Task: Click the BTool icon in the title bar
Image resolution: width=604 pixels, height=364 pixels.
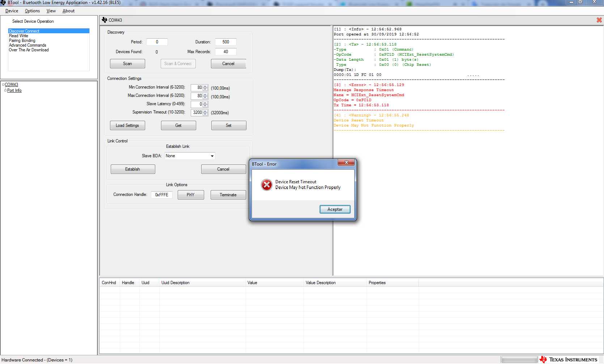Action: click(x=4, y=3)
